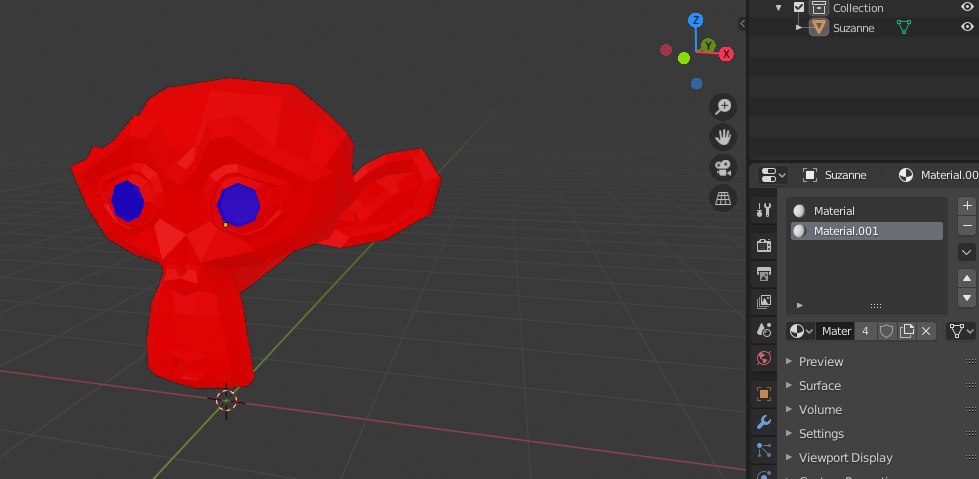Open viewport sidebar with small arrow tab
The height and width of the screenshot is (479, 979).
[742, 24]
